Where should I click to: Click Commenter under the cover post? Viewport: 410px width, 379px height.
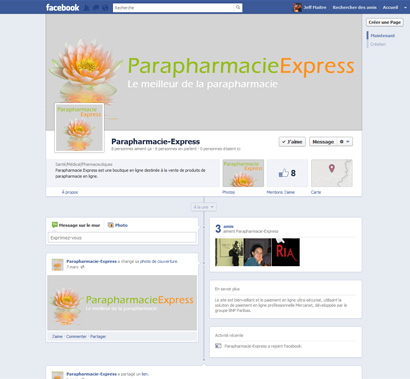[76, 337]
